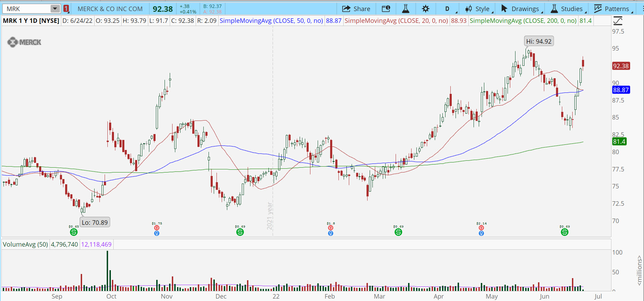Screen dimensions: 644x301
Task: Click the lightbulb icon under $1.8 earnings
Action: pos(331,233)
